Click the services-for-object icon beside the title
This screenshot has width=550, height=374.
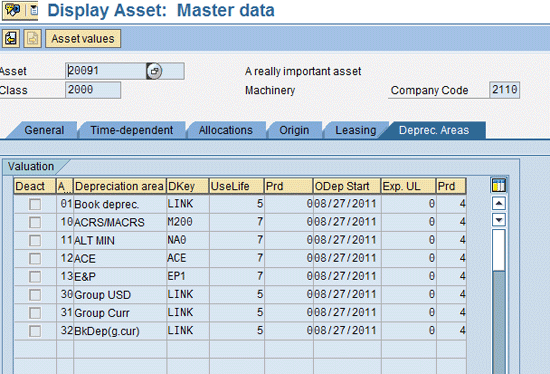click(13, 10)
